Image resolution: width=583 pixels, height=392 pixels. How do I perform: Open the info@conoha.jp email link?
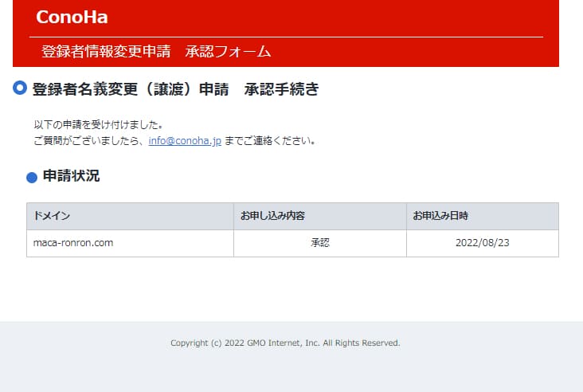click(185, 140)
